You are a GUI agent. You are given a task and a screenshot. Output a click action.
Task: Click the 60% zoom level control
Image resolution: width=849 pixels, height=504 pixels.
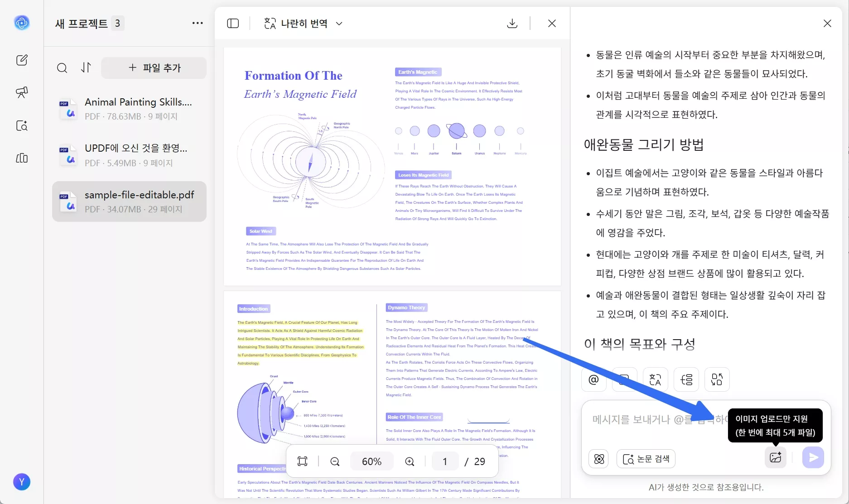click(x=371, y=461)
